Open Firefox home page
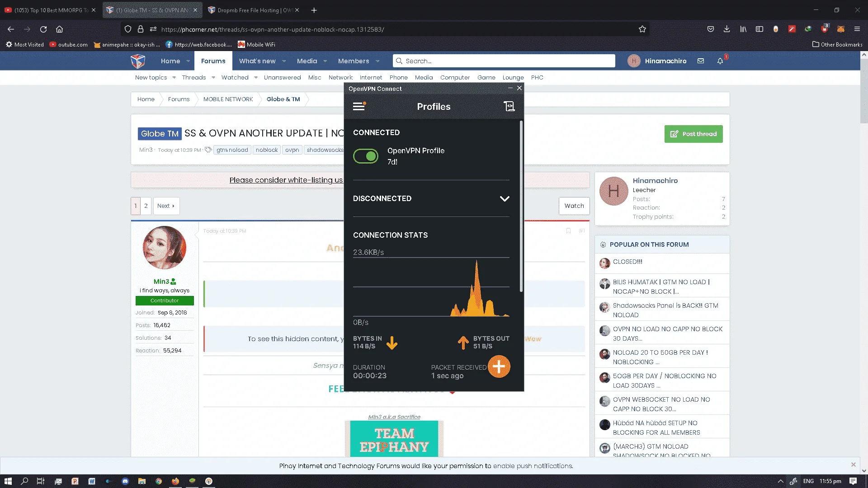This screenshot has width=868, height=488. pos(59,29)
